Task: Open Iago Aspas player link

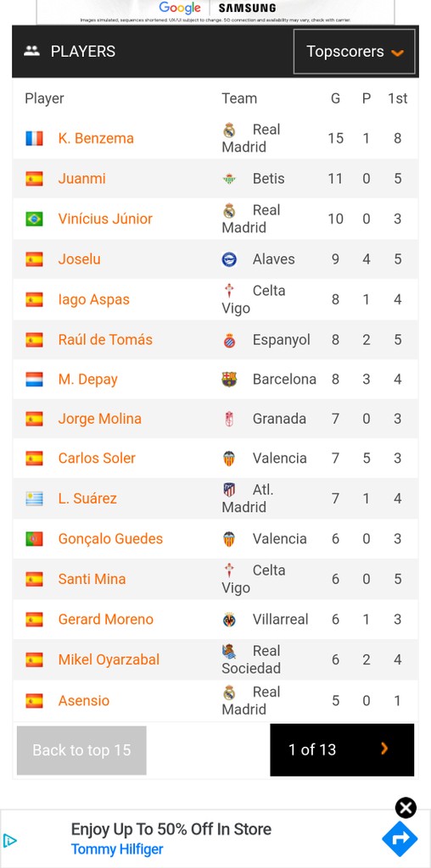Action: pos(93,300)
